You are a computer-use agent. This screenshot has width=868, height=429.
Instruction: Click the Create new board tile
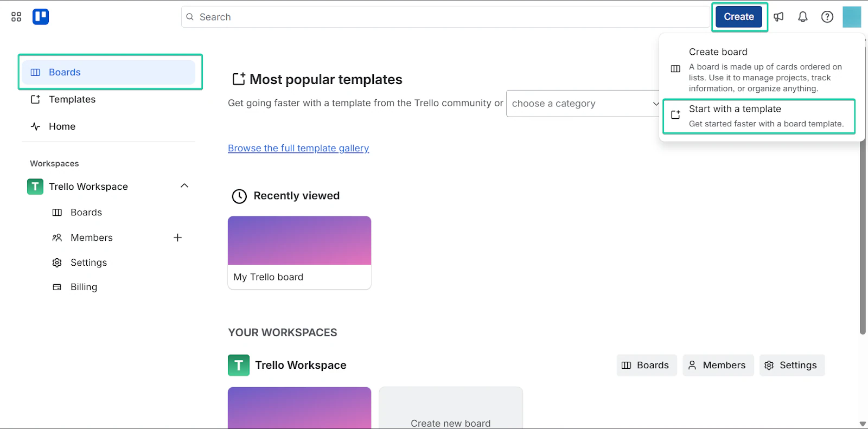pyautogui.click(x=451, y=408)
